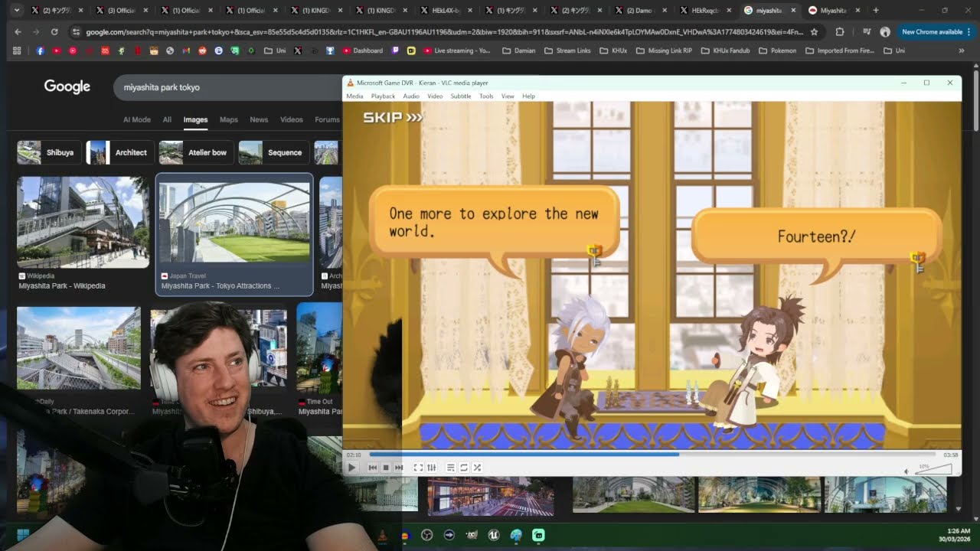Adjust the VLC volume slider
980x551 pixels.
click(x=934, y=469)
